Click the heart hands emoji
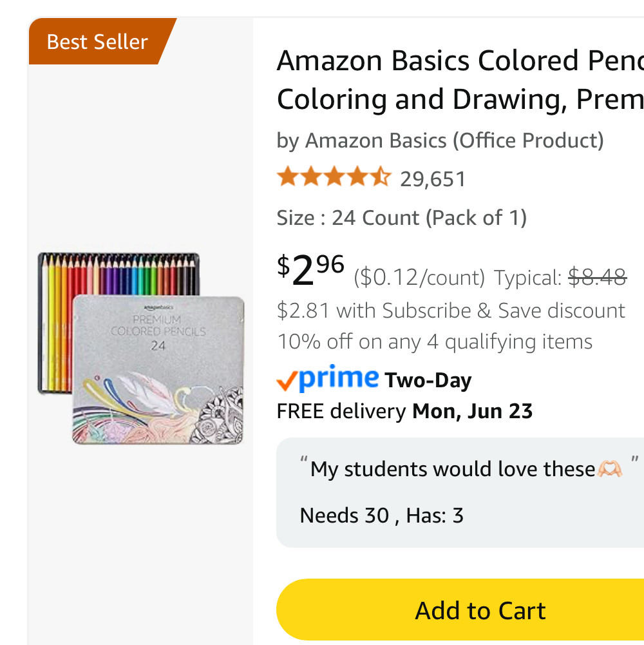This screenshot has width=644, height=645. 610,469
